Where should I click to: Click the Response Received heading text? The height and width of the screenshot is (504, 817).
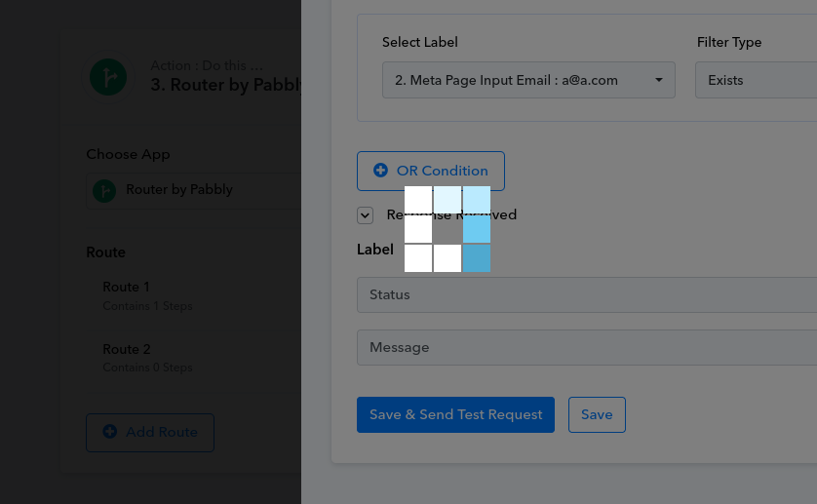coord(451,214)
